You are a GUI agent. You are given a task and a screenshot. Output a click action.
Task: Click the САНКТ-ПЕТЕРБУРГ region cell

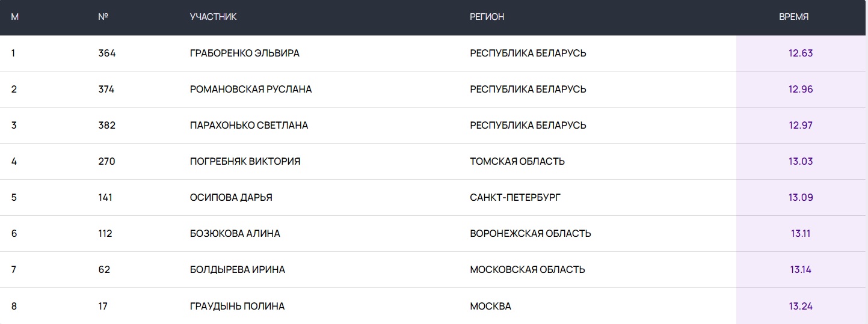515,197
